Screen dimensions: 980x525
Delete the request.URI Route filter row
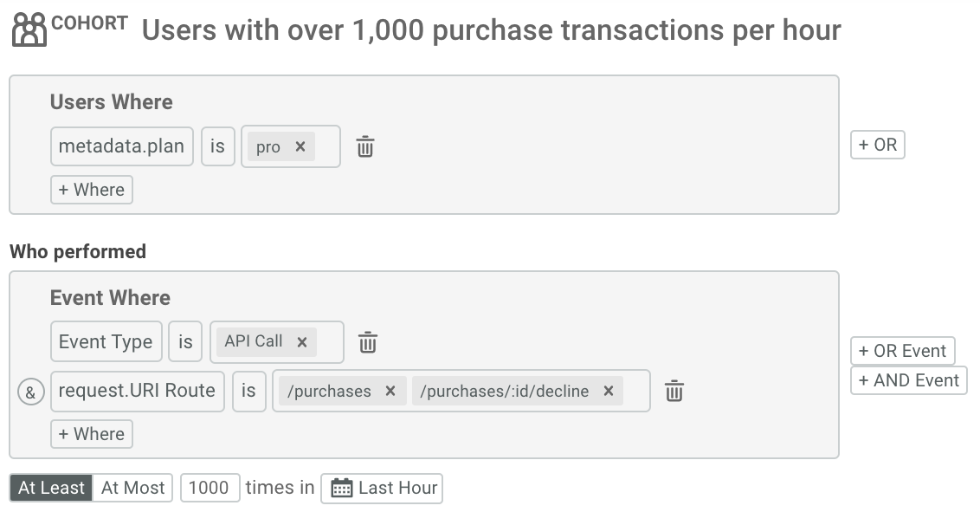click(x=674, y=391)
